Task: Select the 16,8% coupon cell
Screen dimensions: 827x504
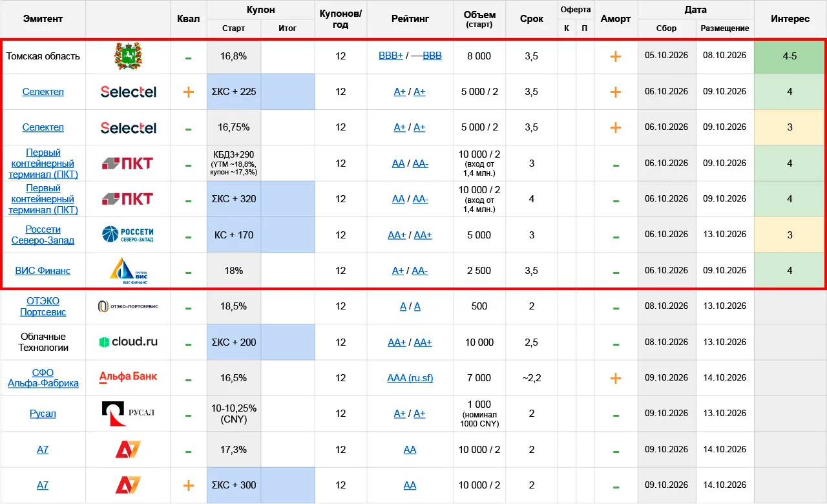Action: 233,56
